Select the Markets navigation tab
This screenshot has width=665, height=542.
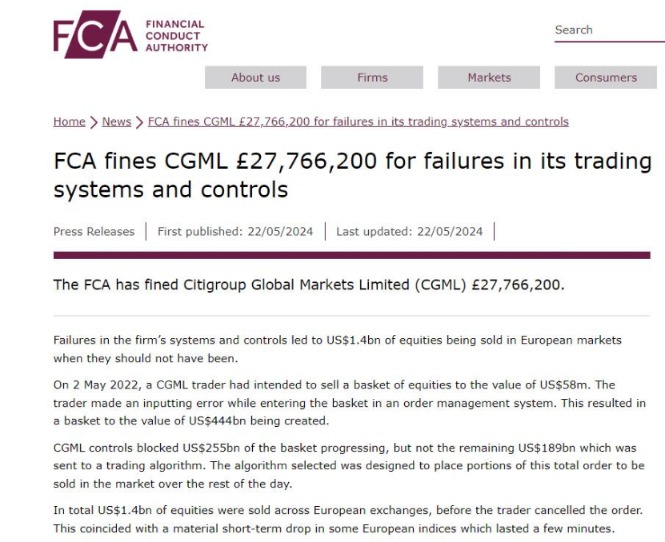click(489, 78)
